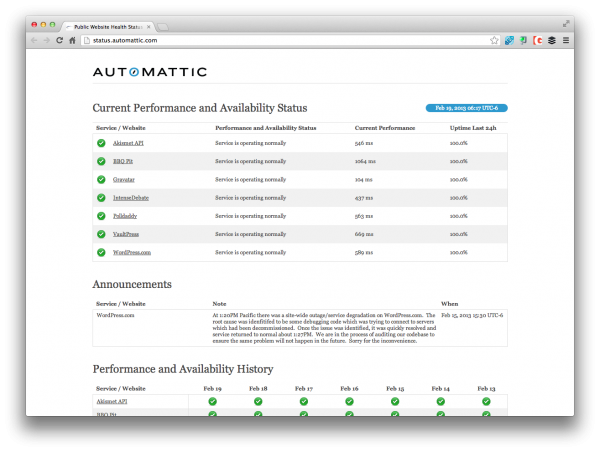Open the IntenseDebate link
The height and width of the screenshot is (452, 600).
click(x=131, y=198)
